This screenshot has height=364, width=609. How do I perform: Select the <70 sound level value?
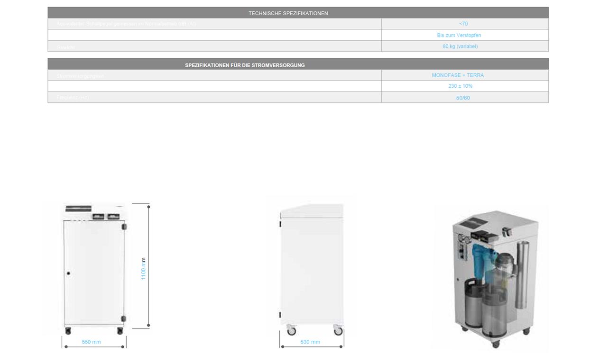pos(463,24)
